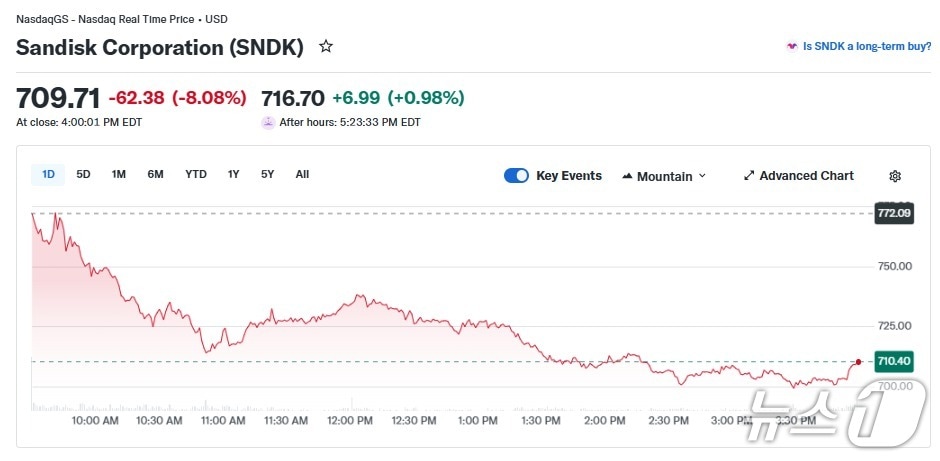Click the 772.09 previous close label

click(894, 213)
